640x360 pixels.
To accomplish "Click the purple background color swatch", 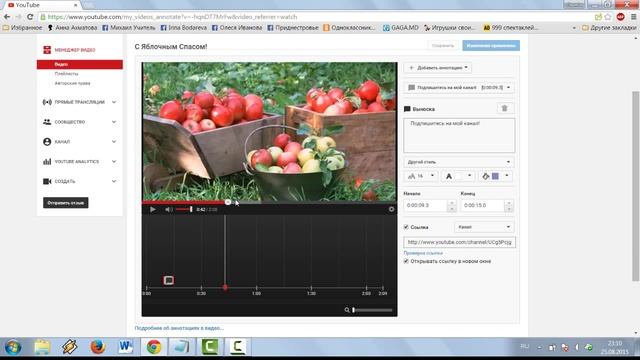I will click(x=495, y=176).
